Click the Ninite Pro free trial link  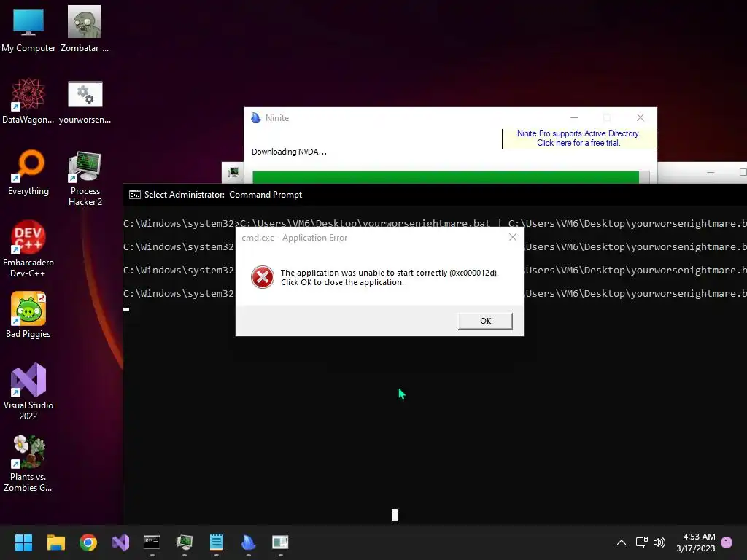pos(578,138)
